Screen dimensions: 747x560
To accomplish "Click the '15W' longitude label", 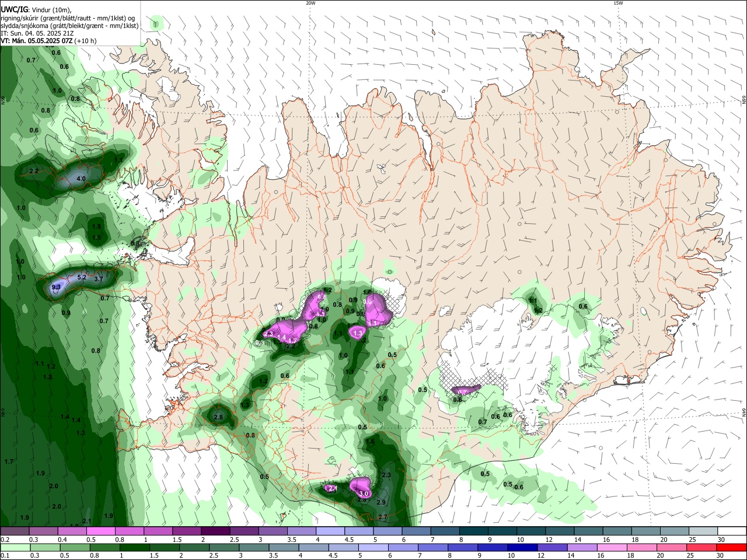I will [x=618, y=3].
